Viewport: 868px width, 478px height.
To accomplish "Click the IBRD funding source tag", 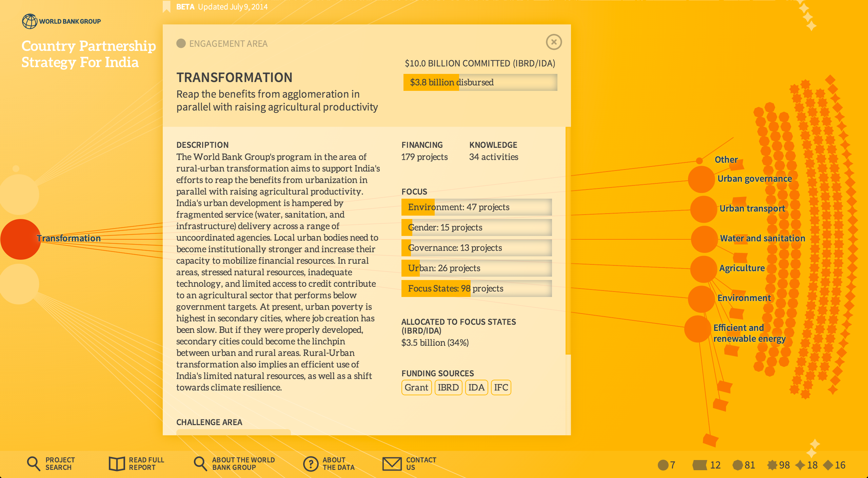I will [448, 387].
